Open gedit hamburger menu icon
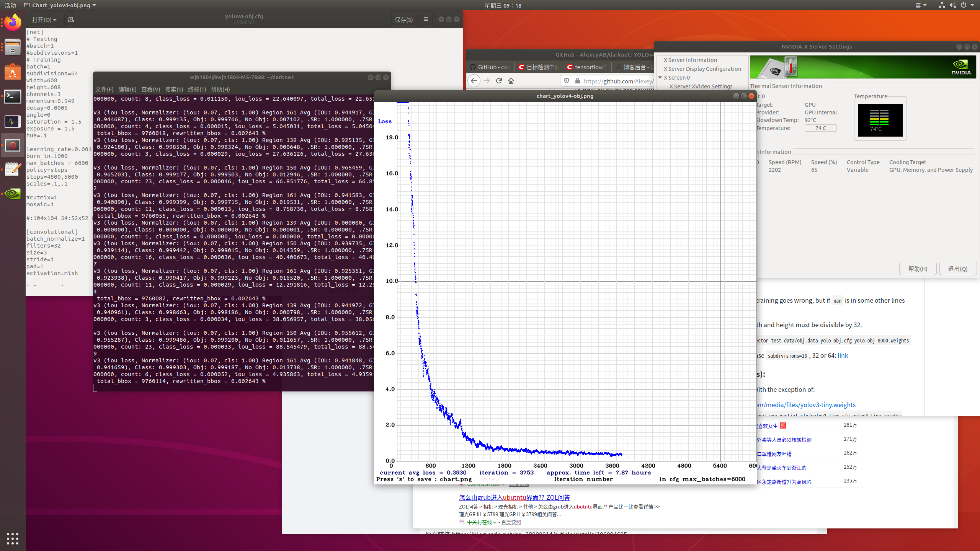Screen dimensions: 980x551 click(x=426, y=19)
